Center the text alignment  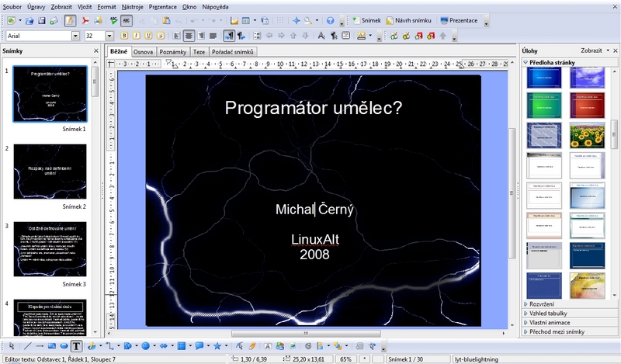189,36
